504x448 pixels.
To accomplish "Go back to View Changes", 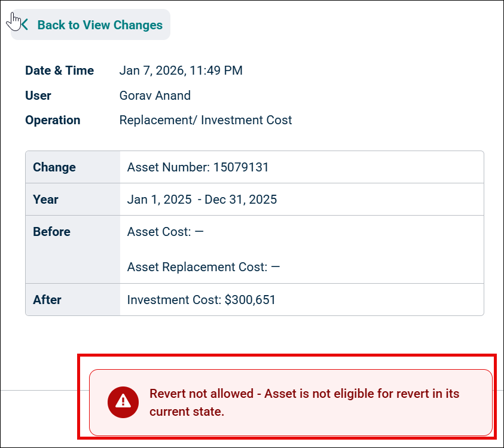I will [91, 24].
